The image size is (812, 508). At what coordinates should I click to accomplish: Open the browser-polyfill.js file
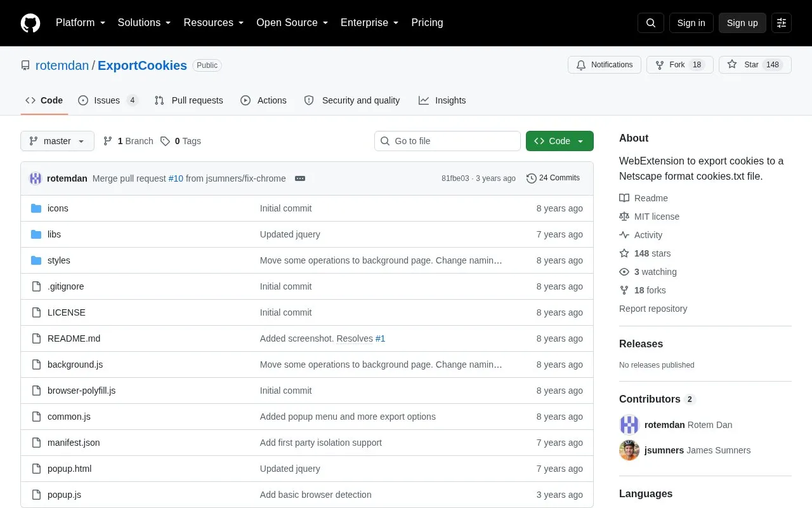(81, 391)
